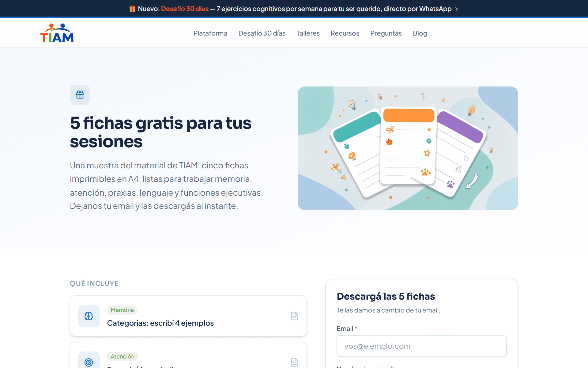
Task: Click the gift icon above the headline
Action: click(80, 95)
